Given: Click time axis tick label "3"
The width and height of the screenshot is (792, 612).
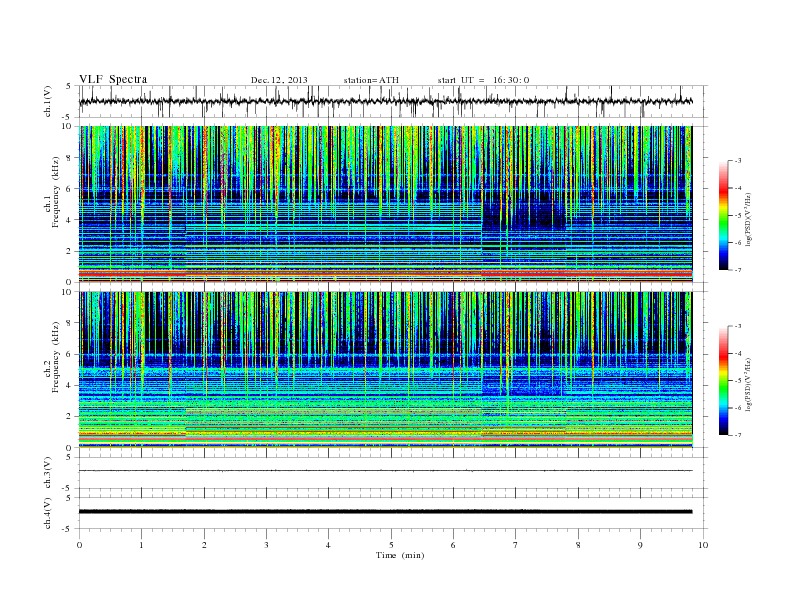Looking at the screenshot, I should (x=266, y=545).
